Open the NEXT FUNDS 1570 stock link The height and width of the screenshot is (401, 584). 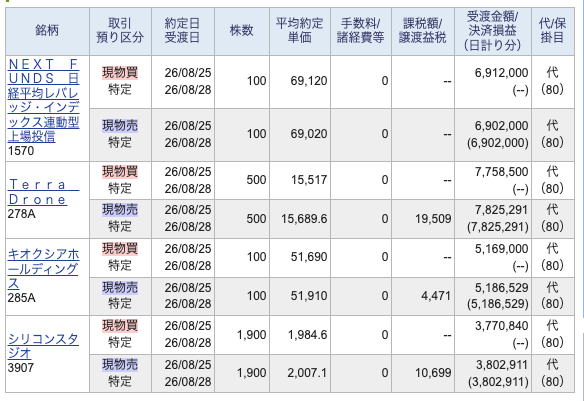point(44,100)
